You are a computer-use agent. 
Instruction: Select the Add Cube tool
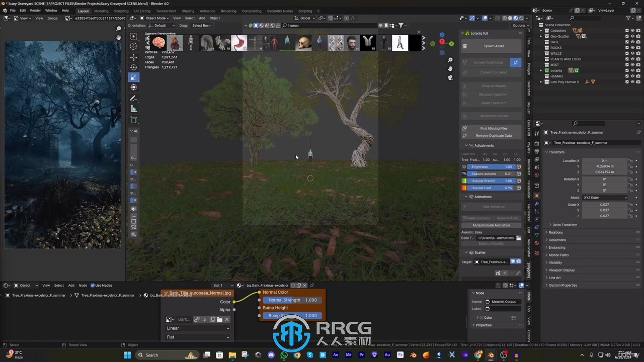[x=133, y=120]
